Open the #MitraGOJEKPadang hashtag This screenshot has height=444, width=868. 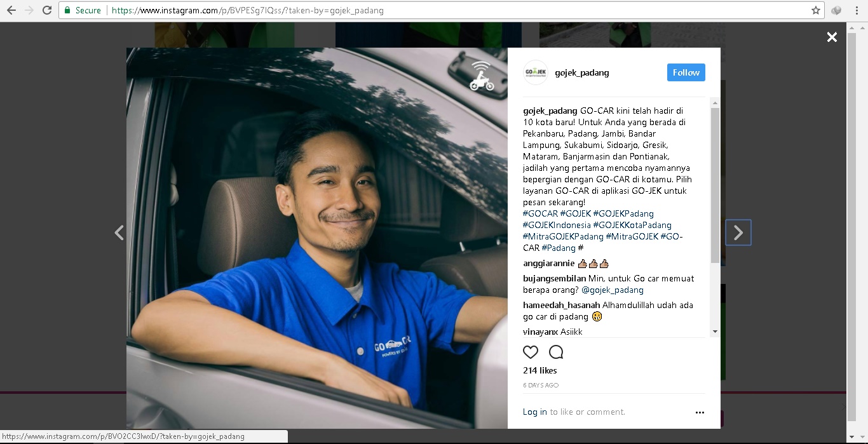[x=563, y=236]
